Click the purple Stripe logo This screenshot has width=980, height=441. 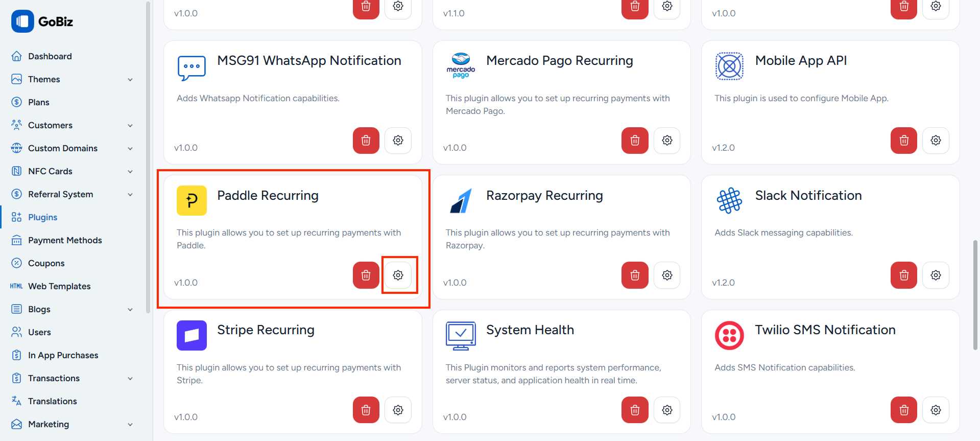[x=192, y=335]
